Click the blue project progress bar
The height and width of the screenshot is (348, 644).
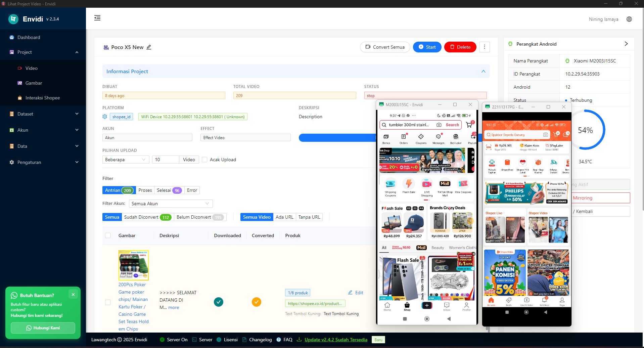[x=337, y=138]
